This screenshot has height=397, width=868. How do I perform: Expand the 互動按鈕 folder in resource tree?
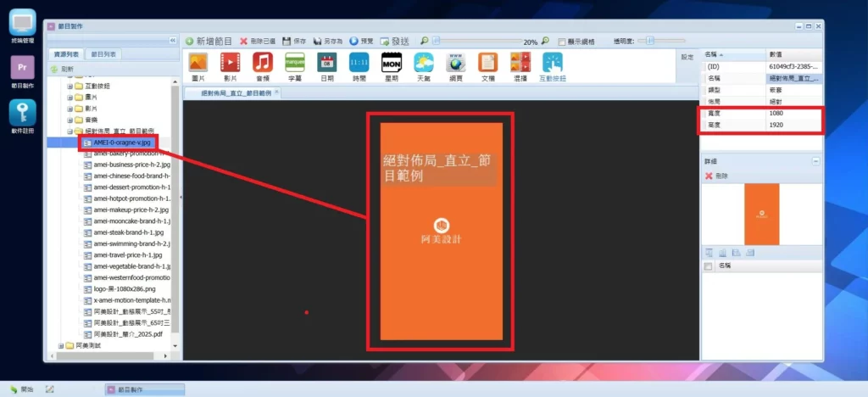click(x=70, y=87)
